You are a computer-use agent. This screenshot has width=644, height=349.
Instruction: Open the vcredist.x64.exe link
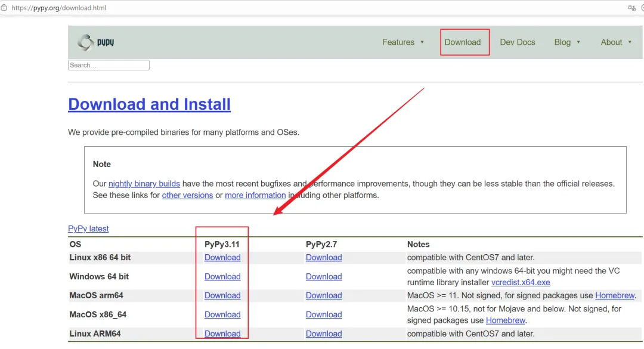[521, 282]
